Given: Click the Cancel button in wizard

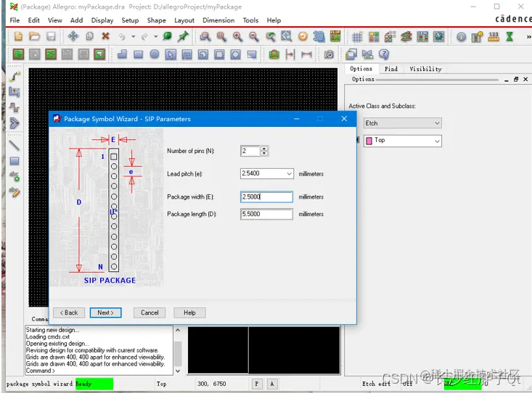Looking at the screenshot, I should 150,313.
